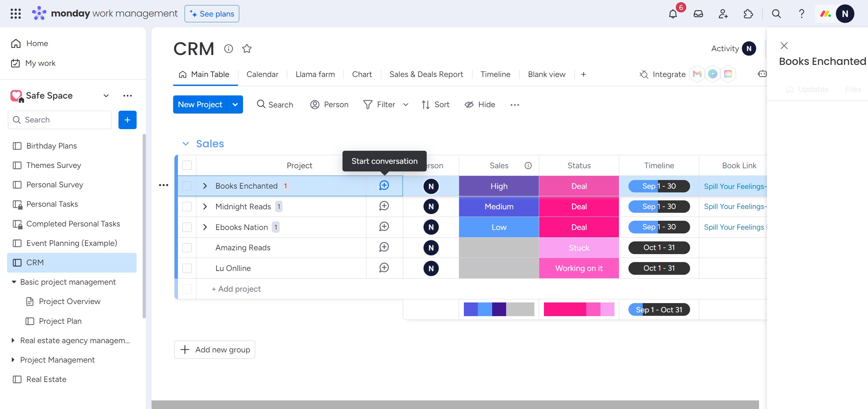Select all items via header checkbox
Image resolution: width=868 pixels, height=409 pixels.
[187, 165]
